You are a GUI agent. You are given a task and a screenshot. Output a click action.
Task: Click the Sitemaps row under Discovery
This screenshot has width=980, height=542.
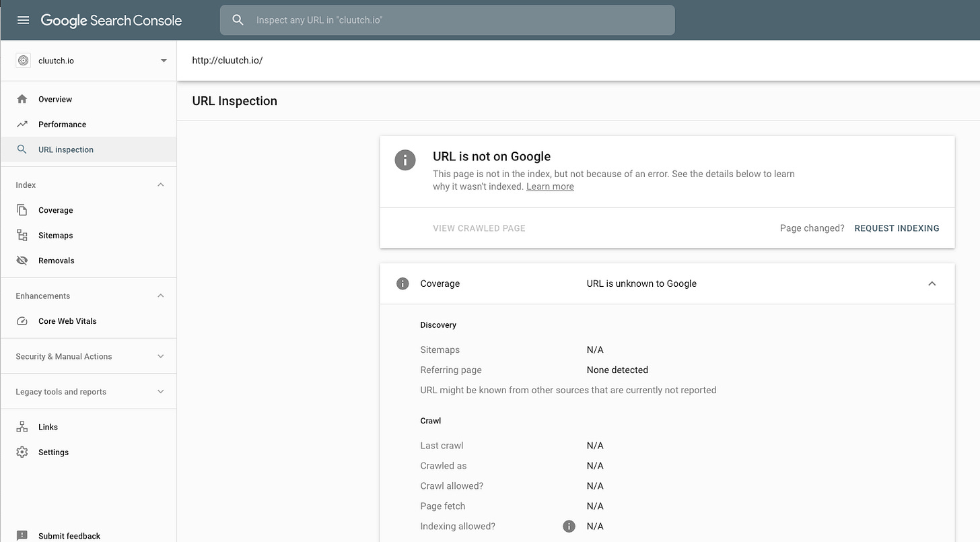pos(512,350)
